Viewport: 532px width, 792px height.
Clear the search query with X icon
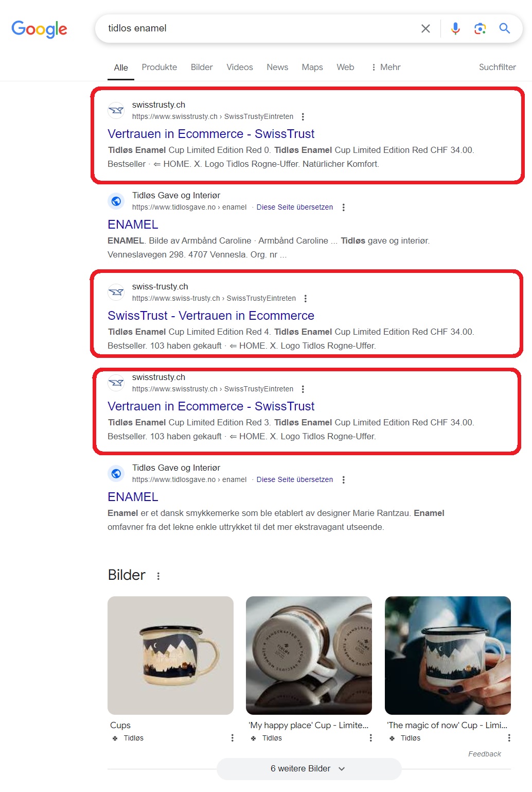click(x=425, y=29)
